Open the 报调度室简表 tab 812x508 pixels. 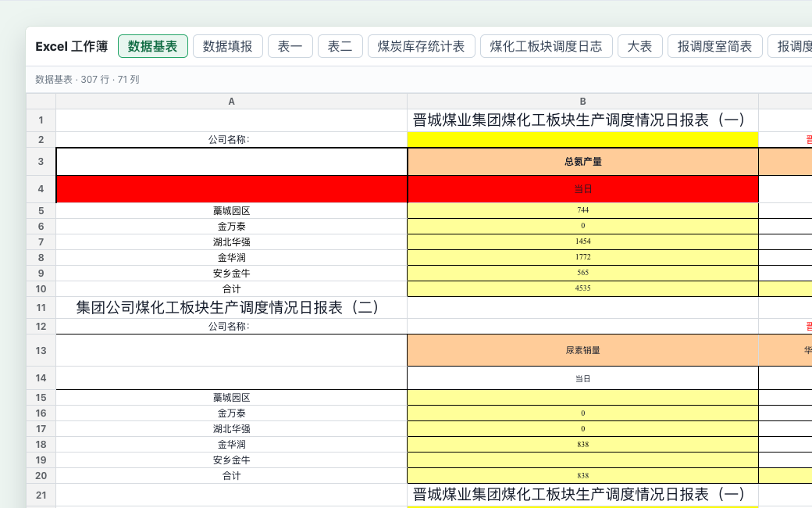(715, 46)
